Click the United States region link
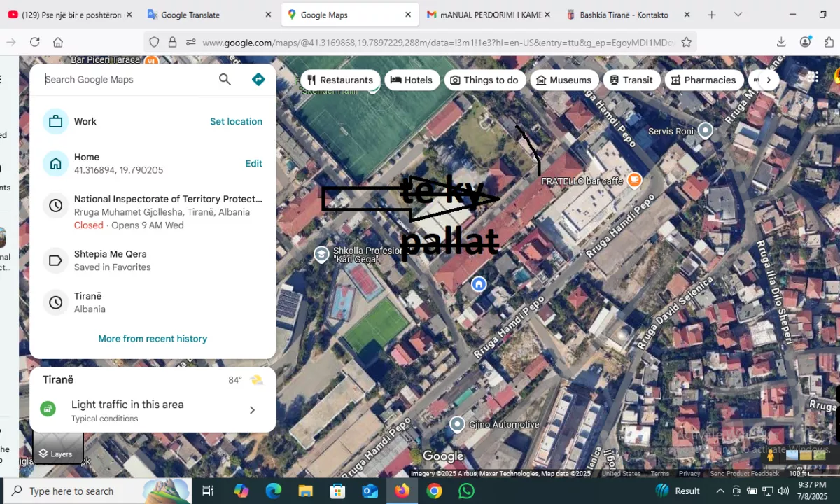Viewport: 840px width, 504px height. click(622, 474)
